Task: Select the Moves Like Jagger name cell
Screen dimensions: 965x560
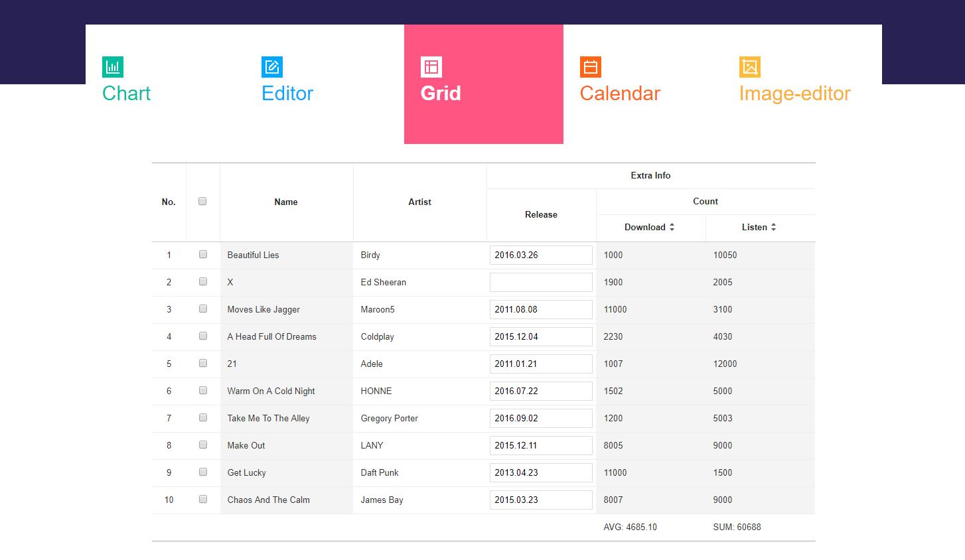Action: coord(286,309)
